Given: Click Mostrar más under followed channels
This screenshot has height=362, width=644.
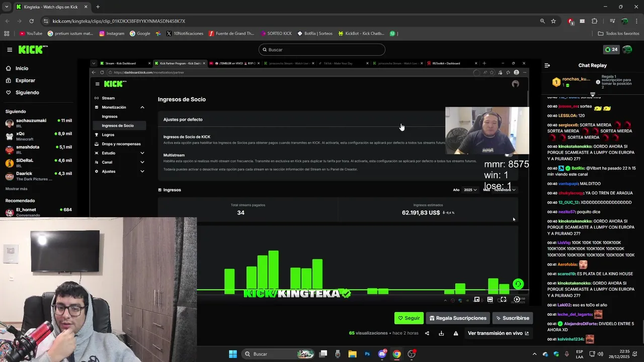Looking at the screenshot, I should tap(17, 189).
